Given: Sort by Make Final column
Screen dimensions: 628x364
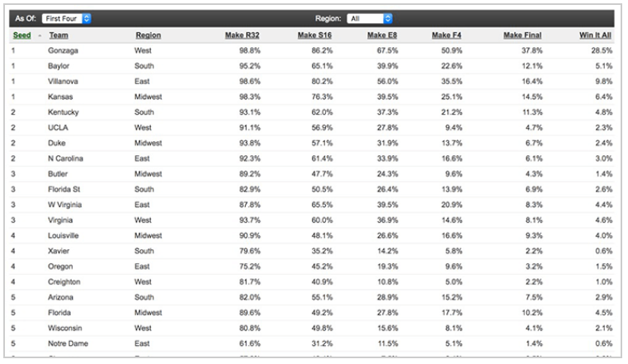Looking at the screenshot, I should (522, 35).
